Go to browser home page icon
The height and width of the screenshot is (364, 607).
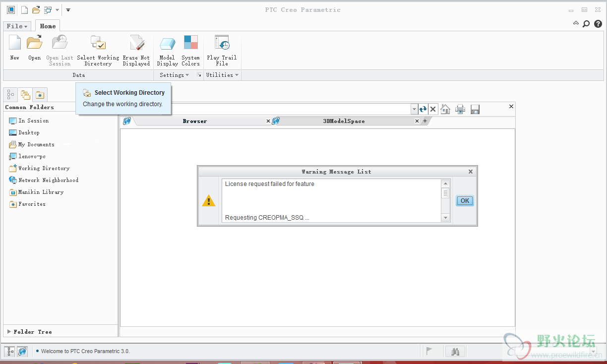pos(445,109)
